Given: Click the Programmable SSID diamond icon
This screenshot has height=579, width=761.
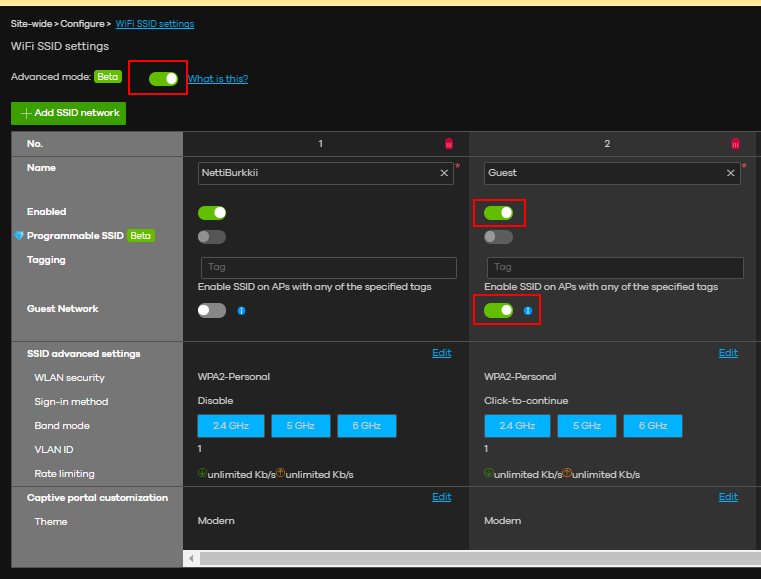Looking at the screenshot, I should (18, 236).
